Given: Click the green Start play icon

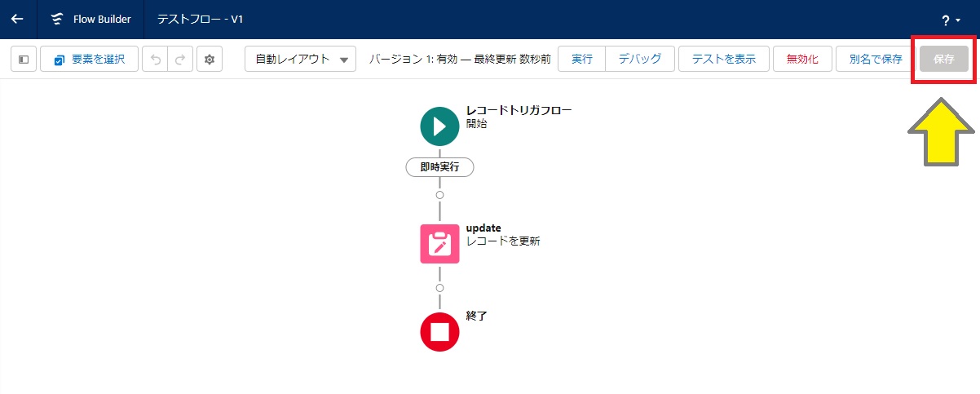Looking at the screenshot, I should tap(439, 126).
